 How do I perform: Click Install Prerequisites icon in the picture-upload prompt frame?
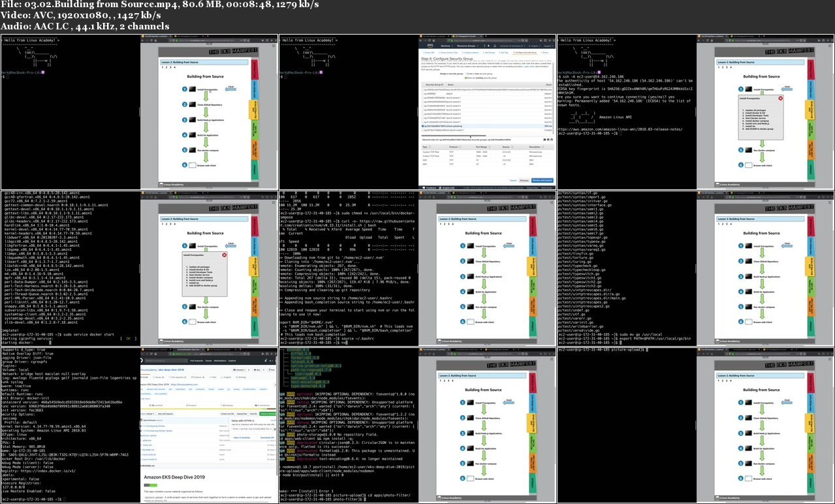[749, 402]
